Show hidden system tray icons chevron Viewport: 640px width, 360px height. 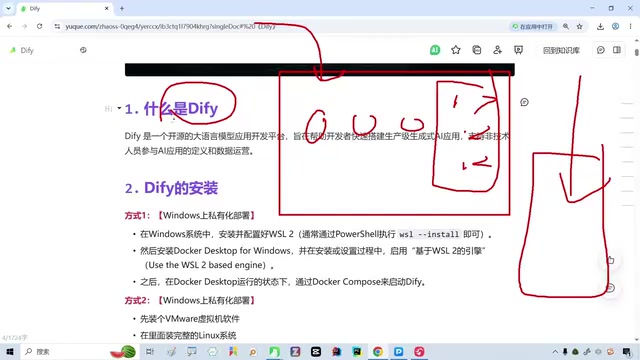pos(555,351)
